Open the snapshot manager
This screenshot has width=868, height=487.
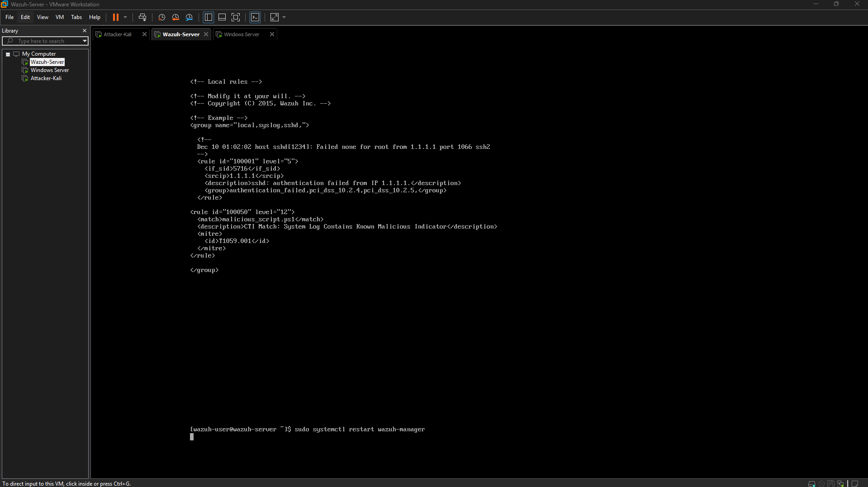click(189, 17)
